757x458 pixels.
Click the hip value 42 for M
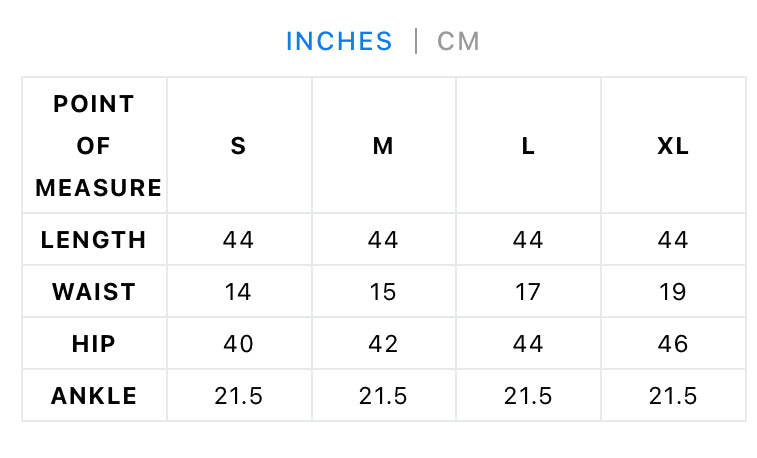383,344
